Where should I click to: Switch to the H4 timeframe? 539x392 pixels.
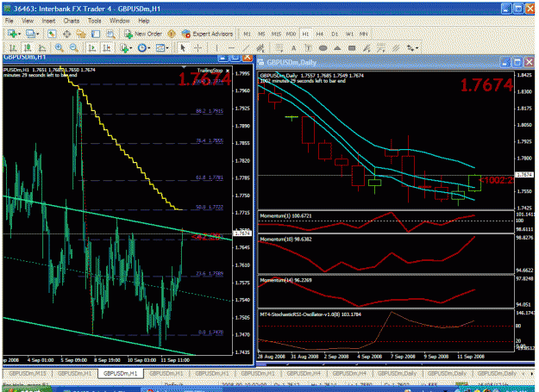(x=320, y=34)
